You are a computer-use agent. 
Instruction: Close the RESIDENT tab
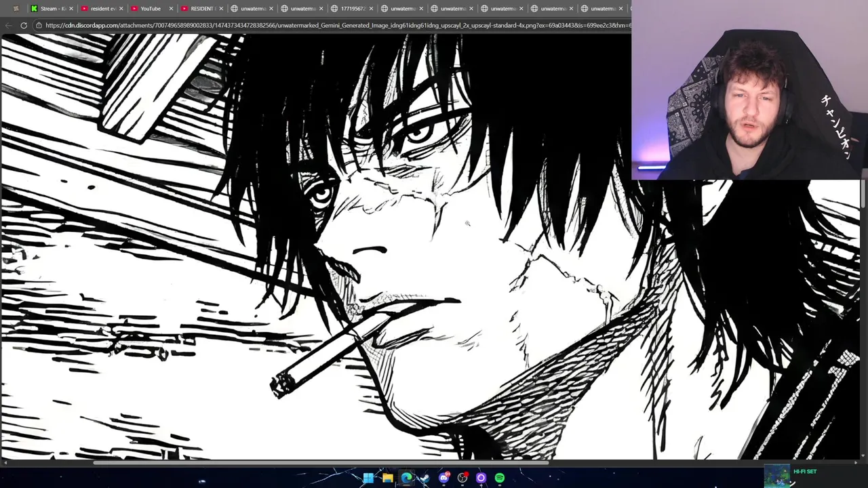coord(221,9)
